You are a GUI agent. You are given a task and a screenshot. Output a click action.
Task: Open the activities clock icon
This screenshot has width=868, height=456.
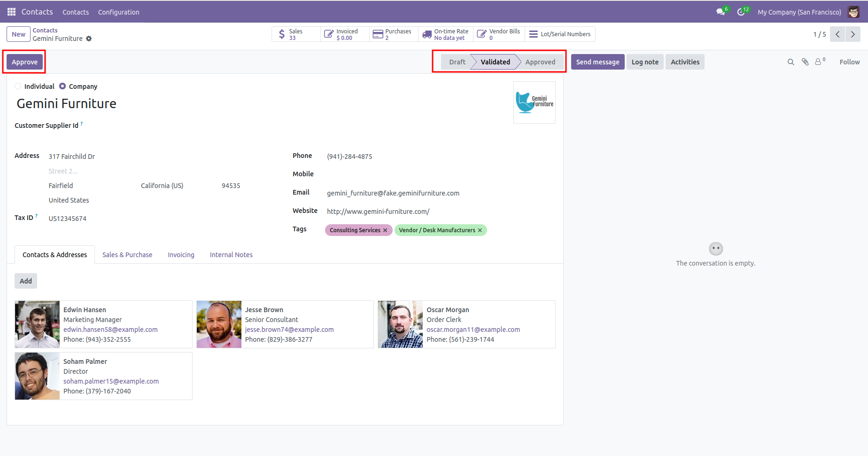pos(741,12)
